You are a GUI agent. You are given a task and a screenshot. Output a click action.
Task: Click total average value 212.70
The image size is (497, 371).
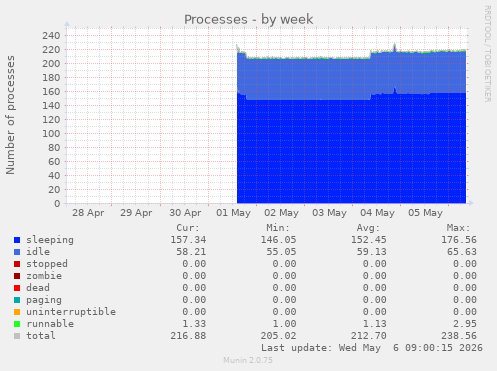click(368, 336)
